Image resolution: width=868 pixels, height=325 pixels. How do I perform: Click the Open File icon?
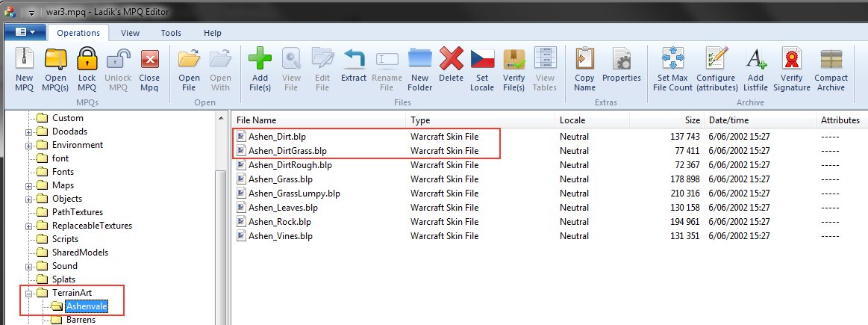(189, 59)
